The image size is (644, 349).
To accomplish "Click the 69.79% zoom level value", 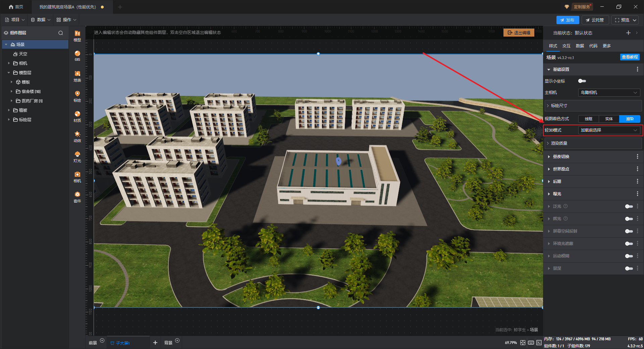I will [x=511, y=343].
